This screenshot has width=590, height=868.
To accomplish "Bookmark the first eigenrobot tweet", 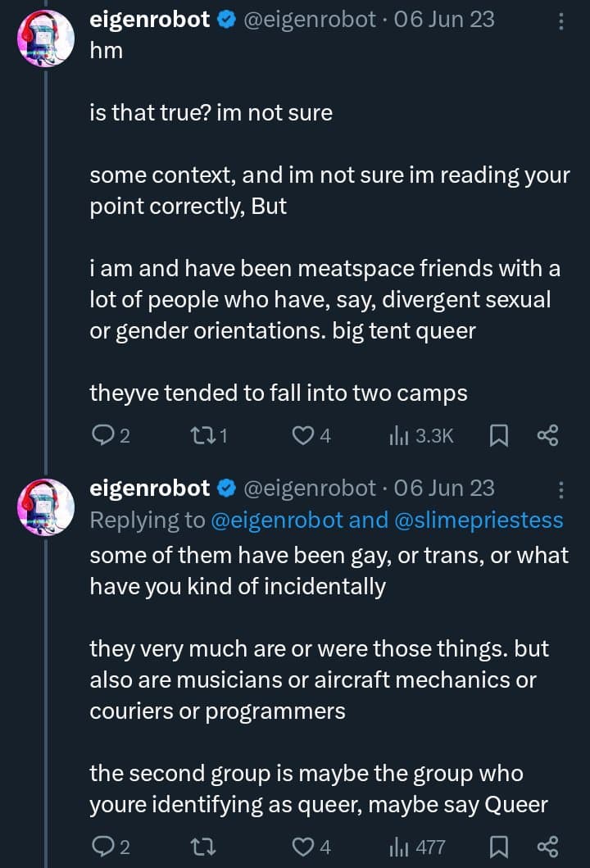I will click(498, 436).
